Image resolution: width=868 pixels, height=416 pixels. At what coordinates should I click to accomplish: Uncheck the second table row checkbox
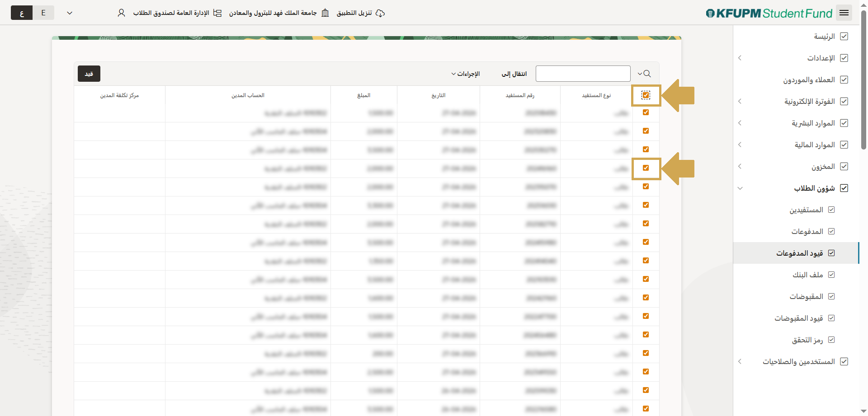646,131
